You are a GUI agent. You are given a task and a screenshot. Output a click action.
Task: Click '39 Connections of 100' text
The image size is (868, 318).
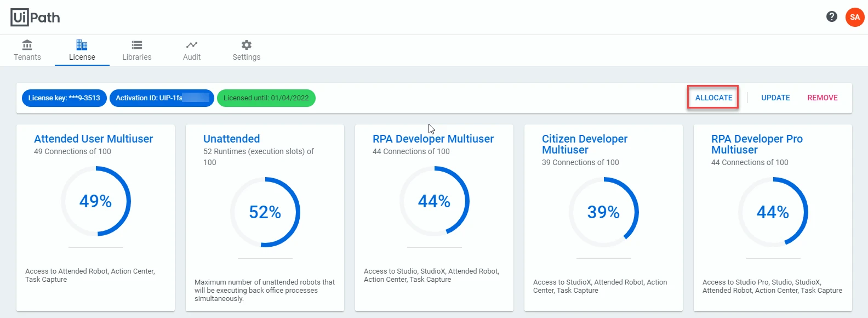[580, 162]
